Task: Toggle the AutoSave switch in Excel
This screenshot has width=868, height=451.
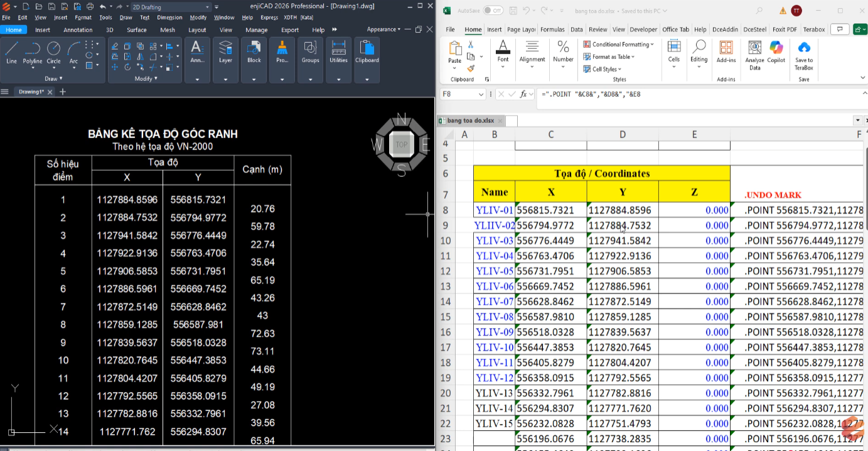Action: tap(493, 11)
